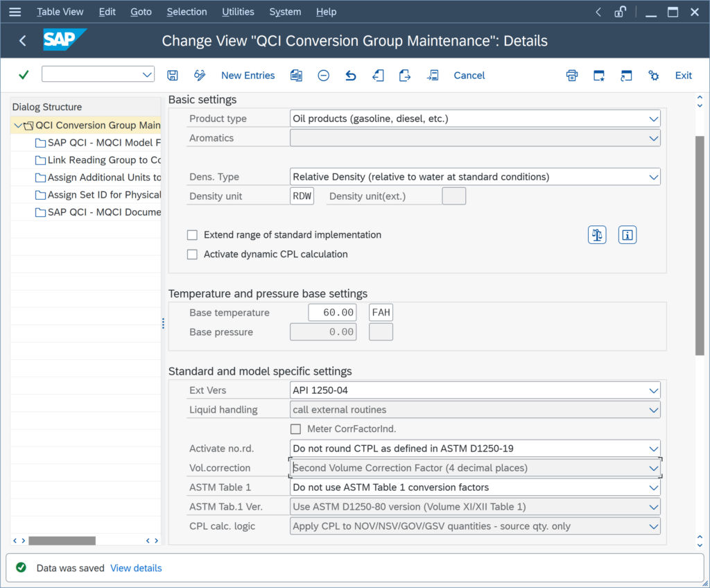This screenshot has width=710, height=588.
Task: Open the System menu
Action: [285, 12]
